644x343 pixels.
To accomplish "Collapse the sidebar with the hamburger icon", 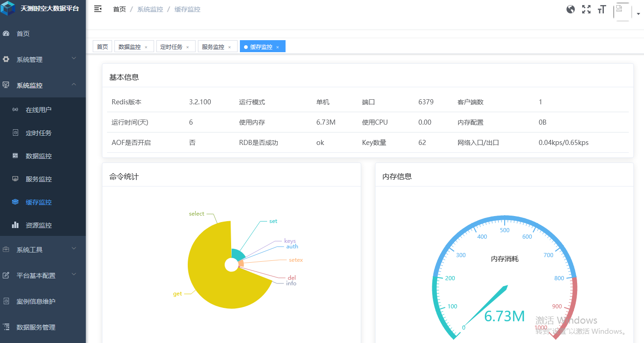I will [x=97, y=8].
